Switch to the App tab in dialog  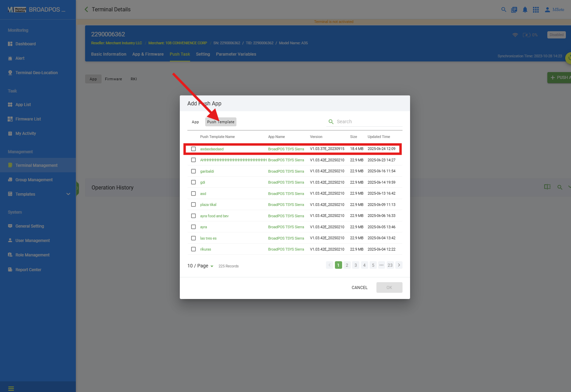(x=195, y=122)
